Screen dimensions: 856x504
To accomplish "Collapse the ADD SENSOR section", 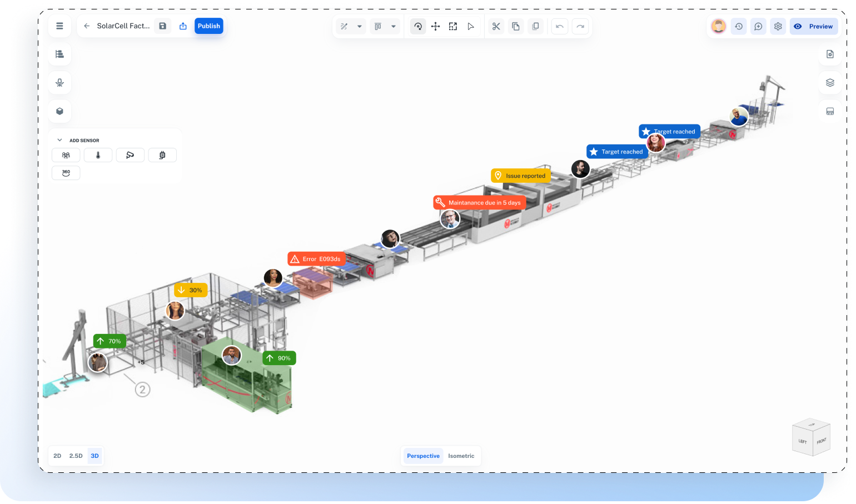I will [x=59, y=140].
